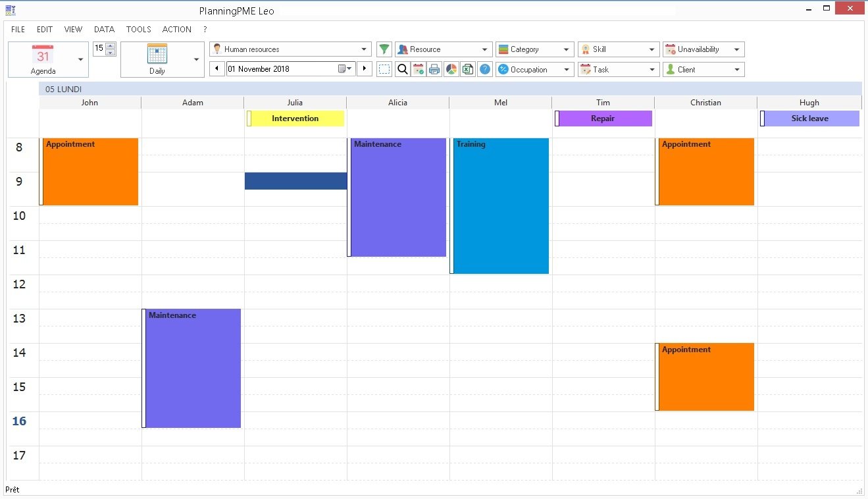
Task: Click the Christian column header
Action: [x=706, y=103]
